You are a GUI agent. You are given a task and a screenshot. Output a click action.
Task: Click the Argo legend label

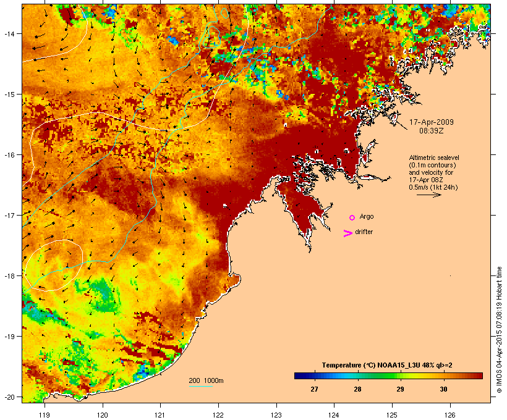367,216
